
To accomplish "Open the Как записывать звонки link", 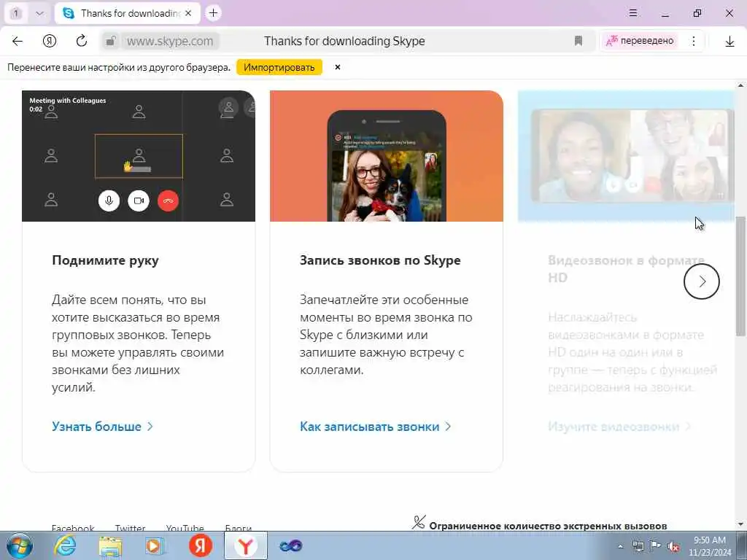I will 375,426.
